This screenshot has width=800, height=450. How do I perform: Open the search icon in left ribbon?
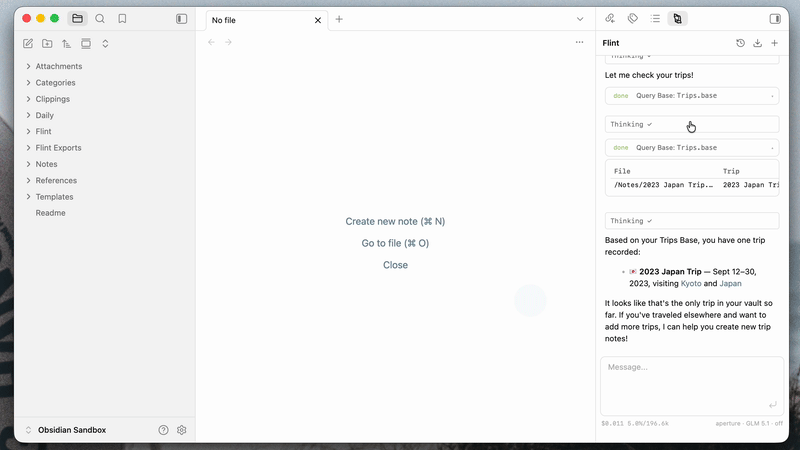point(100,19)
